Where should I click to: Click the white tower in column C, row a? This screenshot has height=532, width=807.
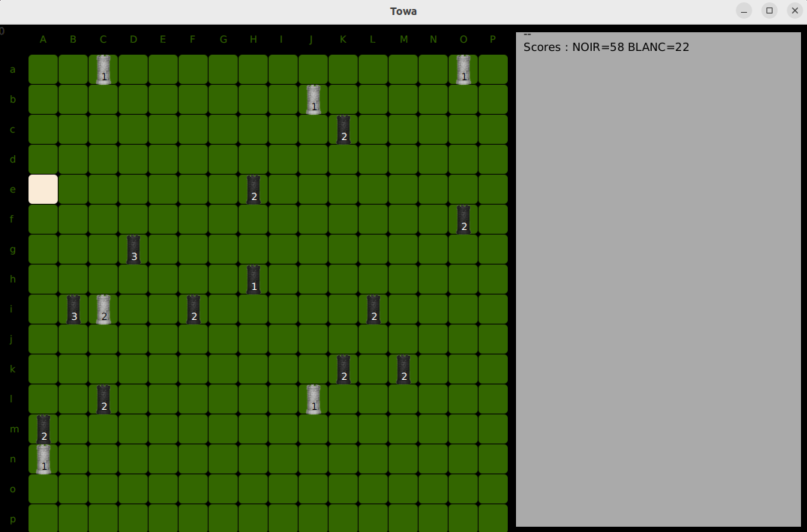[x=103, y=70]
